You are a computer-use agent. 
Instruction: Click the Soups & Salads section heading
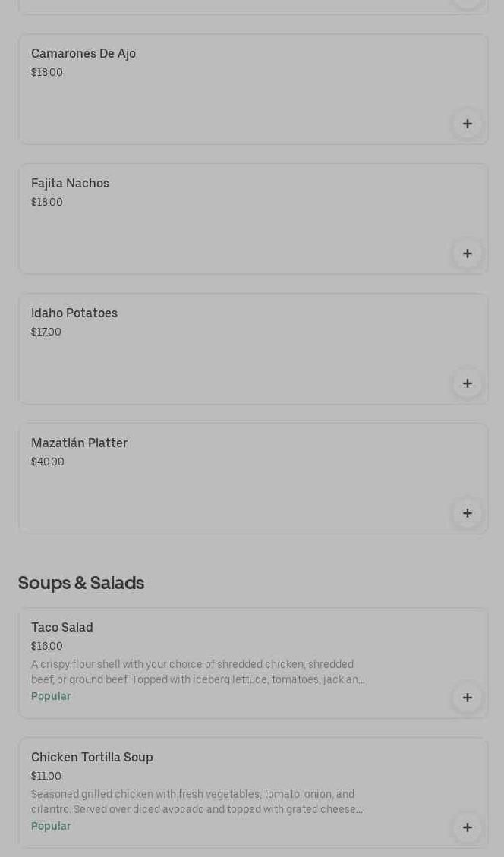(x=81, y=583)
